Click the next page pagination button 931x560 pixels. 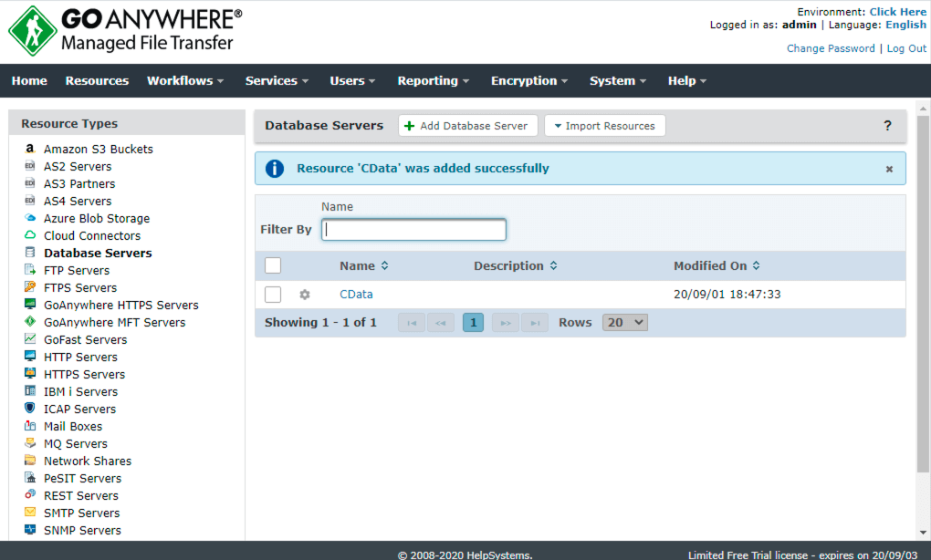pos(506,323)
